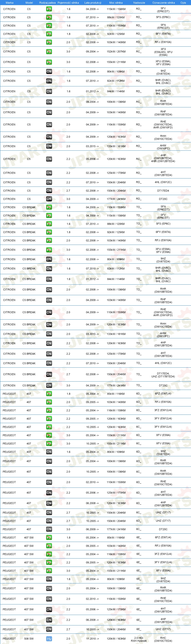
Task: Select diesel ON badge in C5 BREAK DT20C row
Action: (49, 385)
